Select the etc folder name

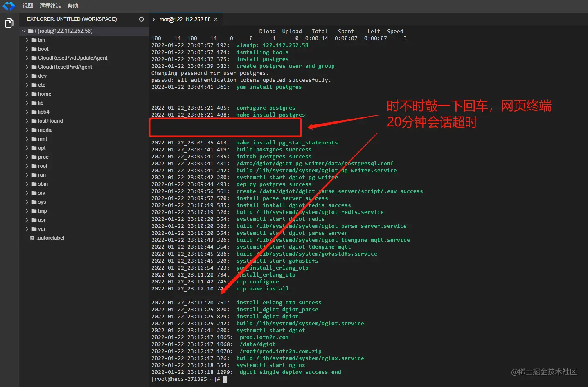41,85
